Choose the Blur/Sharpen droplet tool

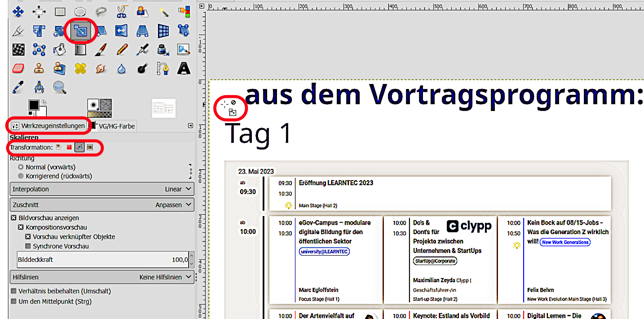[121, 69]
